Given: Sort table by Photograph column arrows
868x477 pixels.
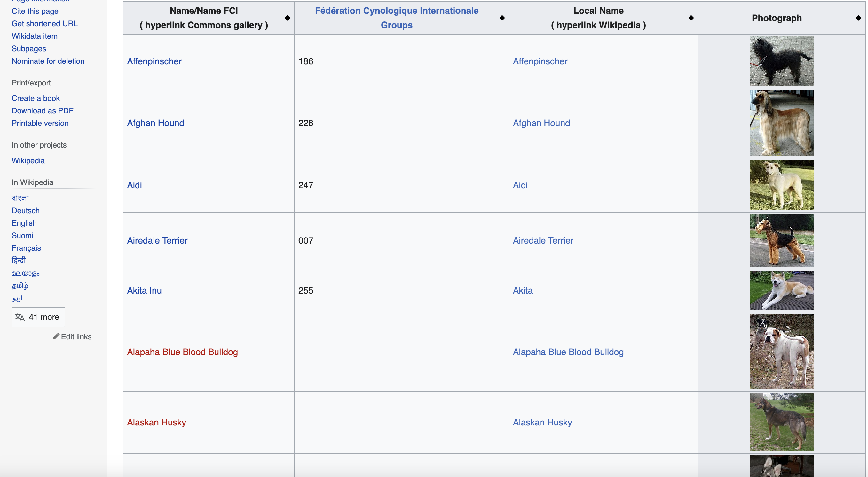Looking at the screenshot, I should coord(858,18).
